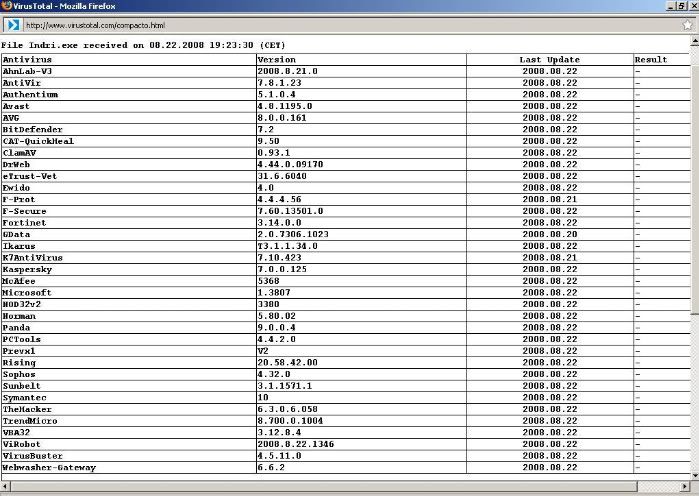
Task: Click GData last update date 2008.08.20
Action: [x=550, y=234]
